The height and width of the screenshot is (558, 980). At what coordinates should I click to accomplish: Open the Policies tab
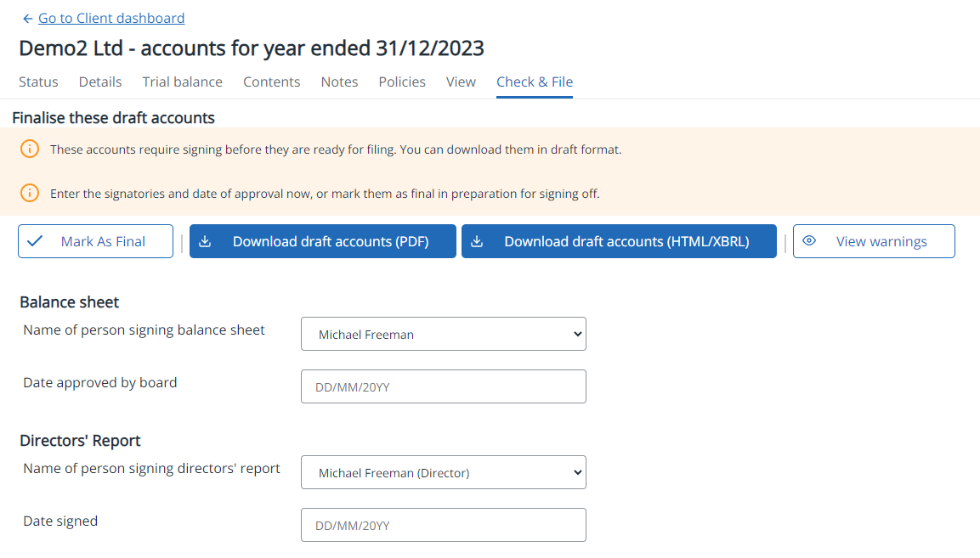pos(402,82)
